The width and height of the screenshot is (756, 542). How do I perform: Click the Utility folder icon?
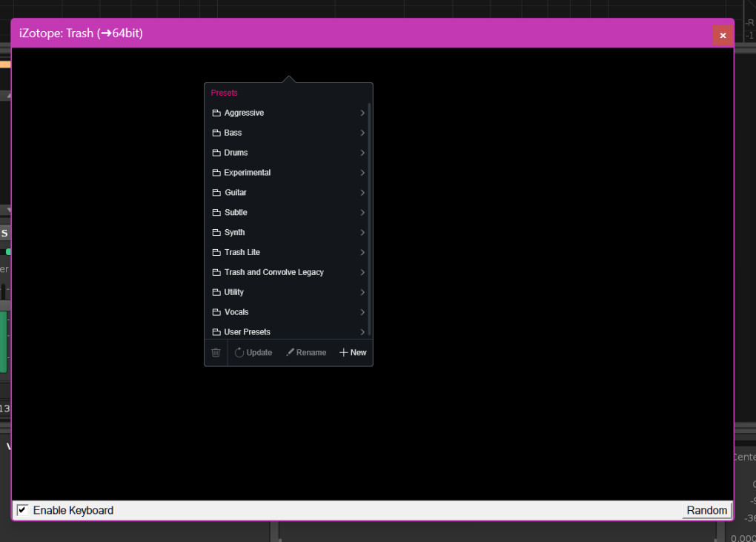[216, 292]
